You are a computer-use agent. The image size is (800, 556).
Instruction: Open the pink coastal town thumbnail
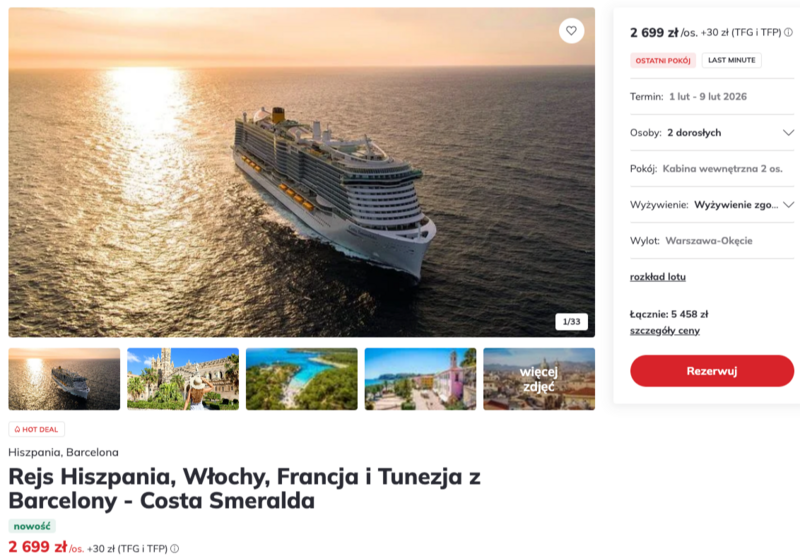(420, 379)
